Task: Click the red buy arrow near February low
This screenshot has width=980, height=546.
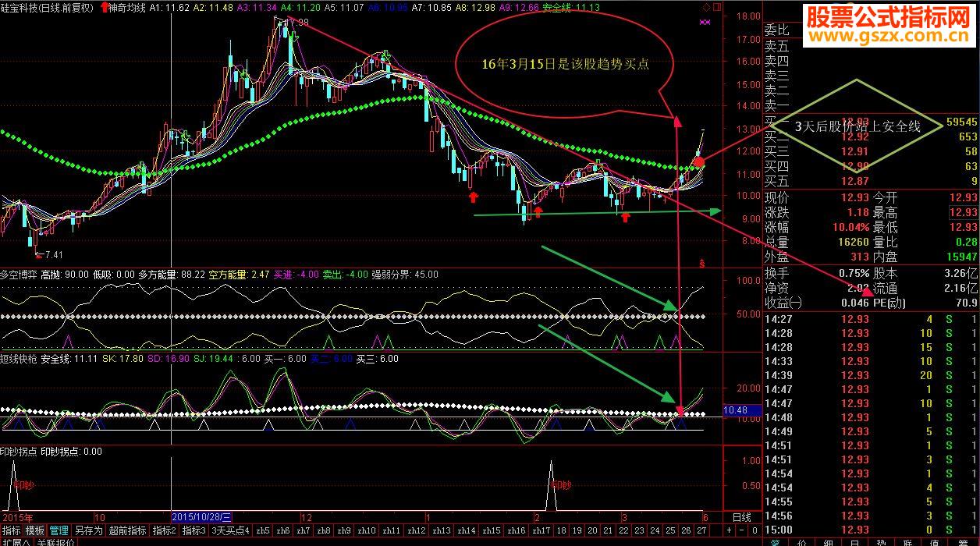Action: tap(538, 211)
